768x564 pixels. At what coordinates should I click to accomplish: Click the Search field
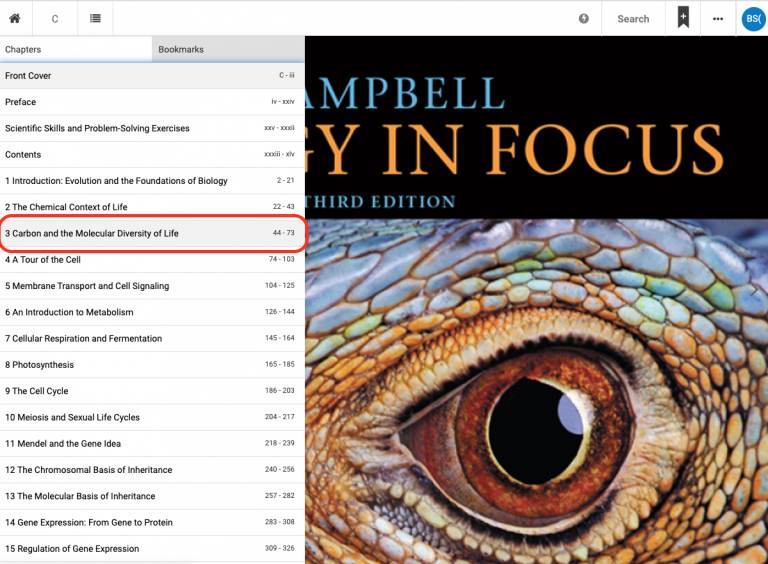pyautogui.click(x=633, y=19)
